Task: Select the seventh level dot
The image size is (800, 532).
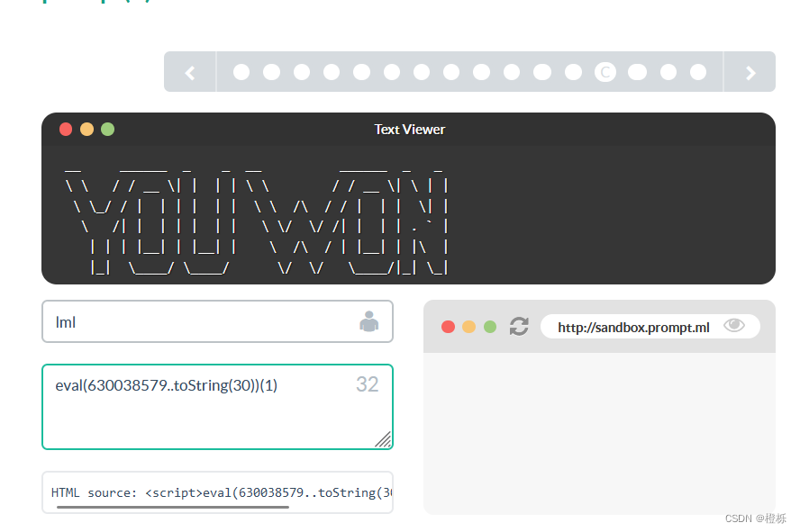Action: (x=422, y=72)
